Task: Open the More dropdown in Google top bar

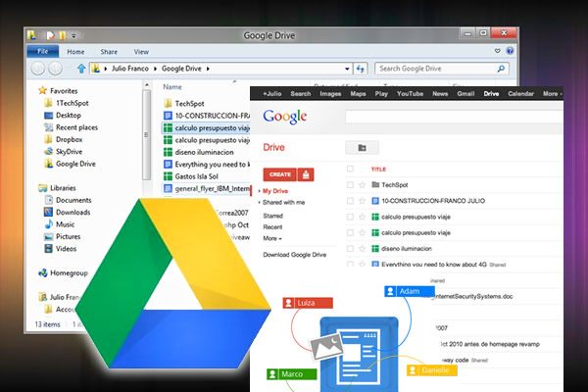Action: (x=553, y=94)
